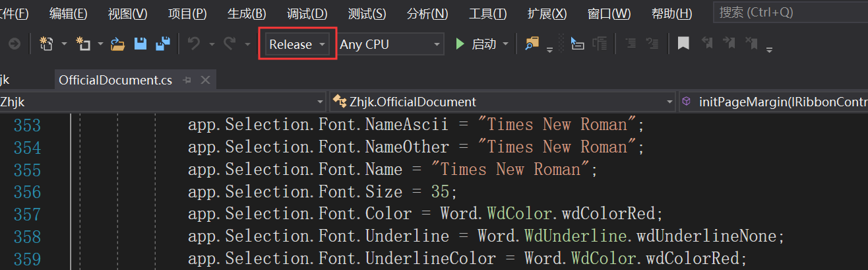Image resolution: width=868 pixels, height=270 pixels.
Task: Click the value 35 on line 356
Action: [440, 192]
